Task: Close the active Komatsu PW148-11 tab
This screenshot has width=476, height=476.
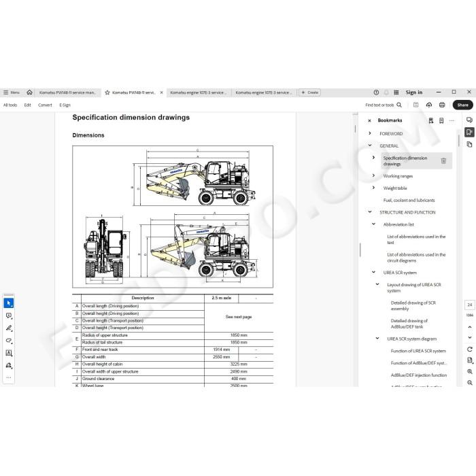Action: (x=162, y=92)
